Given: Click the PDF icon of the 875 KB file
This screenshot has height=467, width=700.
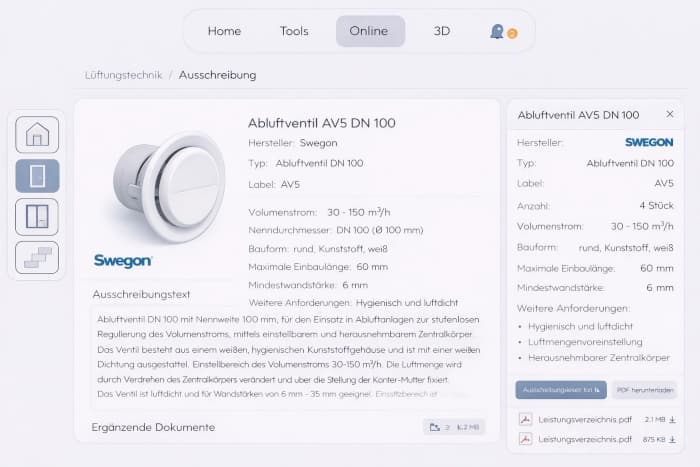Looking at the screenshot, I should click(x=525, y=439).
